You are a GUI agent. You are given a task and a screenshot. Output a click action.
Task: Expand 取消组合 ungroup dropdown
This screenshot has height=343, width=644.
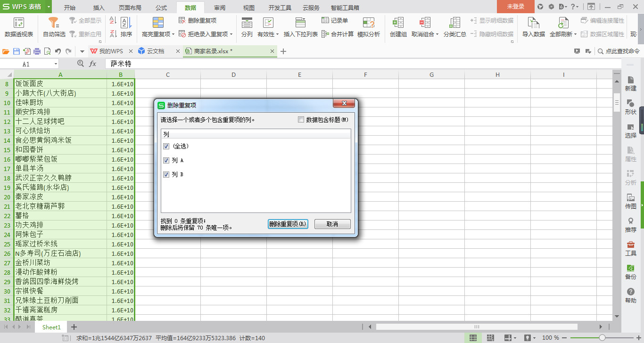[437, 34]
